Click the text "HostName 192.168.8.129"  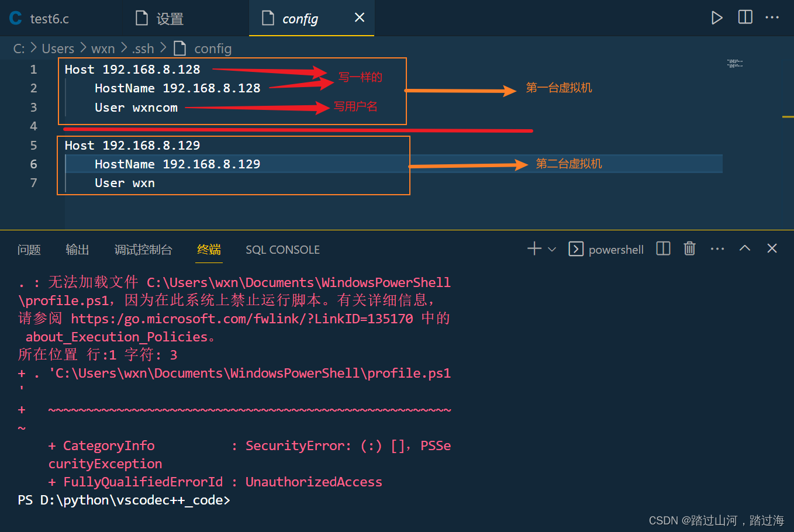tap(178, 164)
